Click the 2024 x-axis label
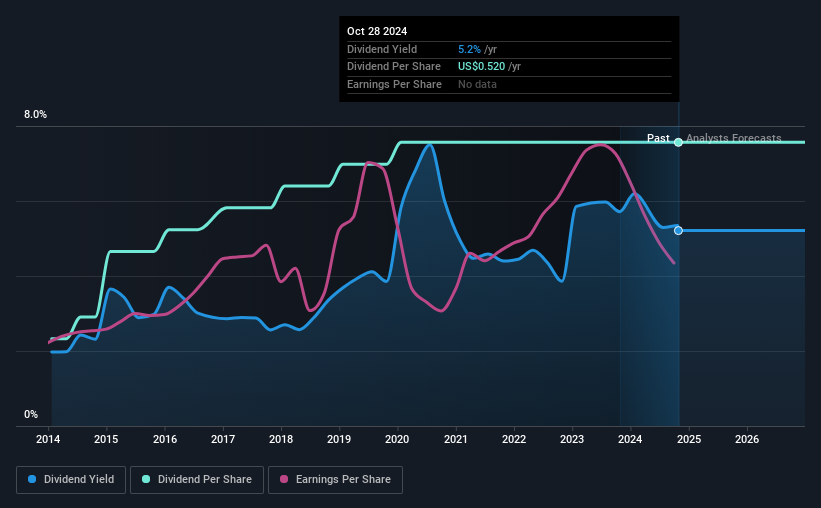Viewport: 821px width, 508px height. point(630,439)
